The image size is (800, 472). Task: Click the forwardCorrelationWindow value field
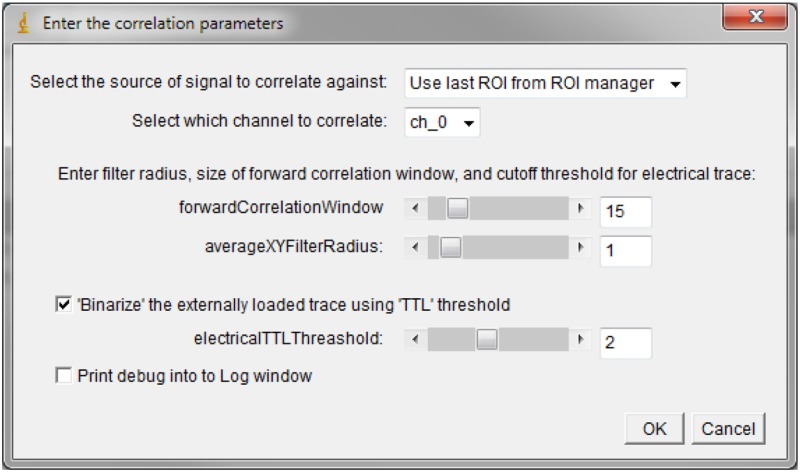click(x=625, y=211)
